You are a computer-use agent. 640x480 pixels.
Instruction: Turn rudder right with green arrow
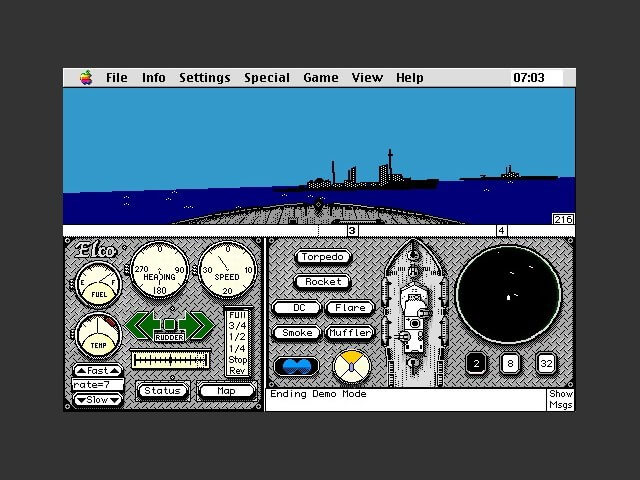197,325
